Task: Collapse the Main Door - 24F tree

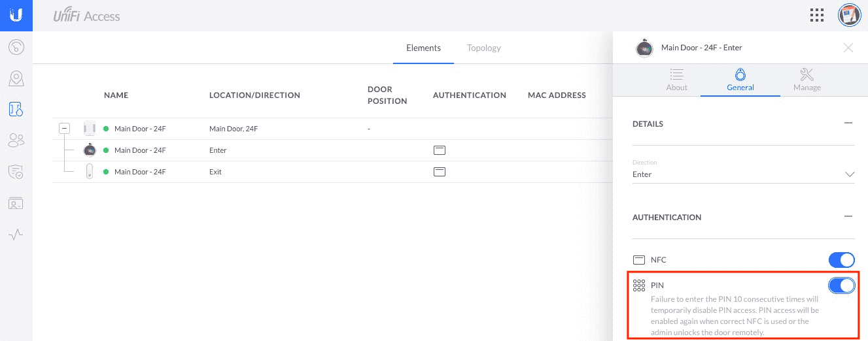Action: (64, 129)
